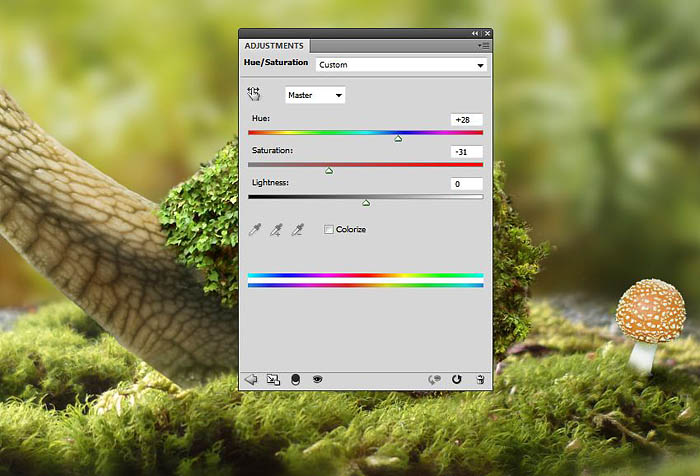Viewport: 700px width, 476px height.
Task: Click the Lightness value input field
Action: (466, 184)
